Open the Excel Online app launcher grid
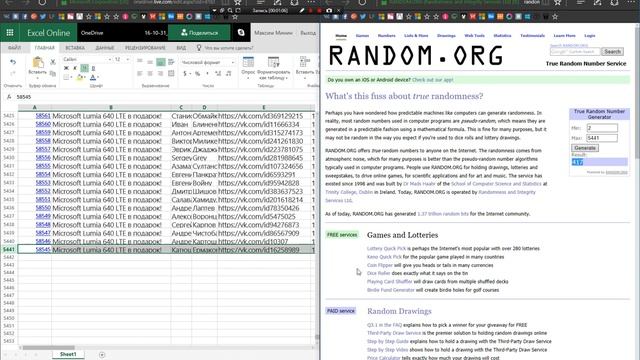Viewport: 640px width, 360px height. (x=10, y=33)
